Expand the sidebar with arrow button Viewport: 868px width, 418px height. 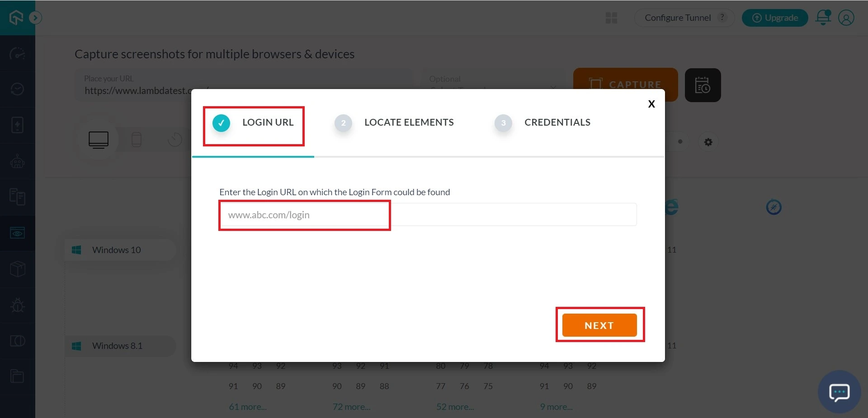tap(35, 18)
